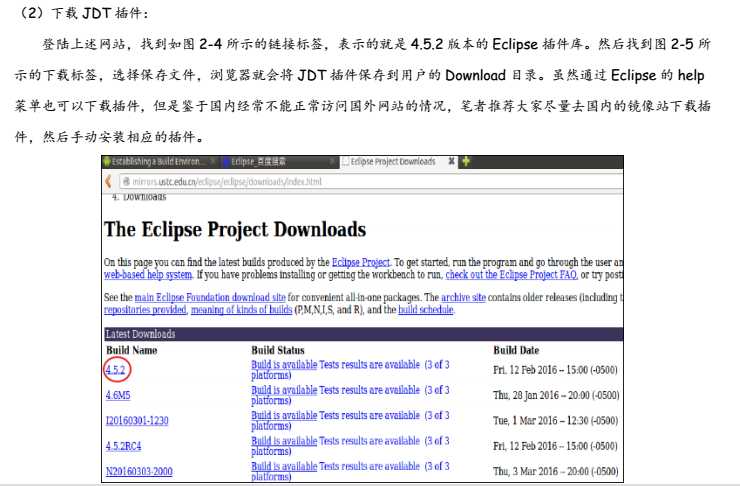Click Build is available in 4.6M5 row
740x486 pixels.
pyautogui.click(x=284, y=390)
